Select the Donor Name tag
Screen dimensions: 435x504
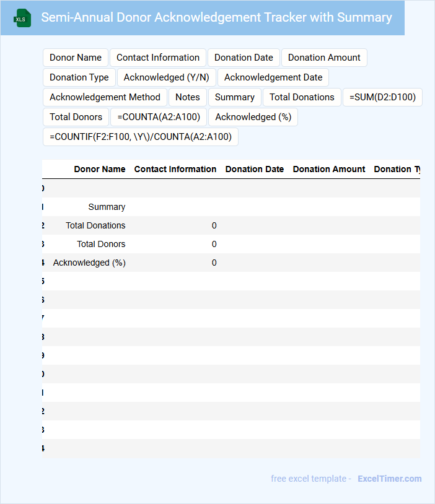tap(76, 58)
